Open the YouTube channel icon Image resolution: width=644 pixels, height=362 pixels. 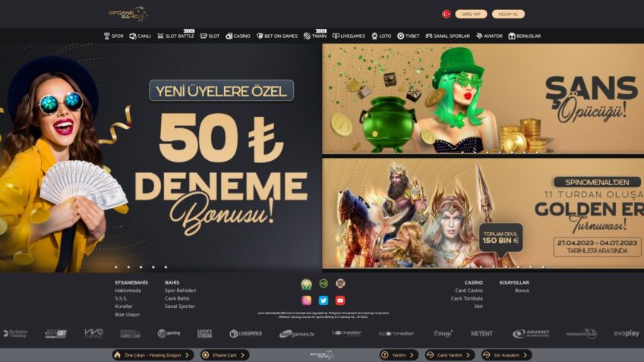pos(340,300)
